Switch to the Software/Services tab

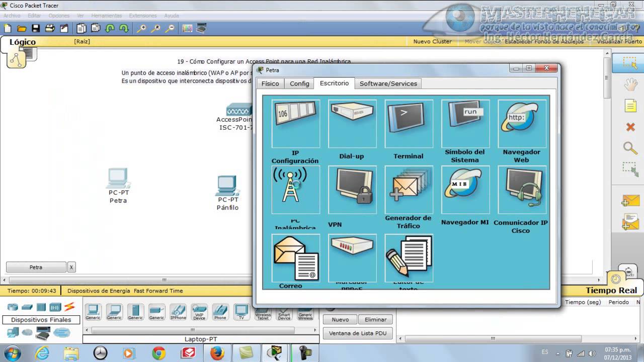[x=388, y=83]
